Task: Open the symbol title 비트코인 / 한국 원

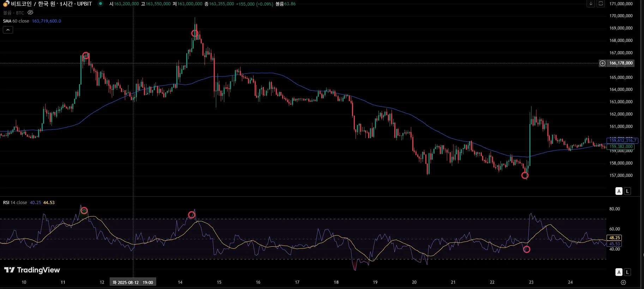Action: point(33,4)
